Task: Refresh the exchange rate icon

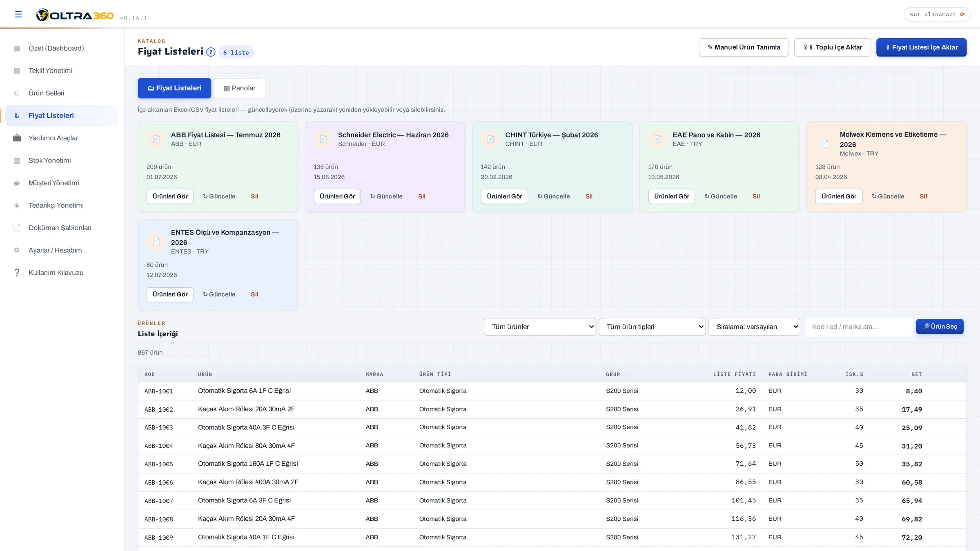Action: [x=962, y=14]
